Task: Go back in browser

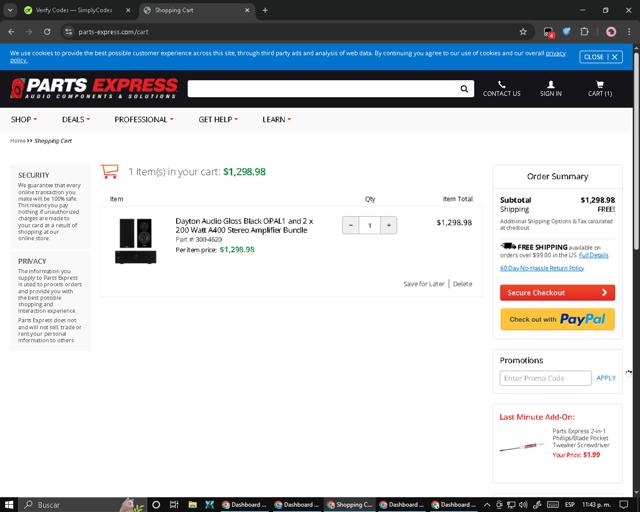Action: point(11,32)
